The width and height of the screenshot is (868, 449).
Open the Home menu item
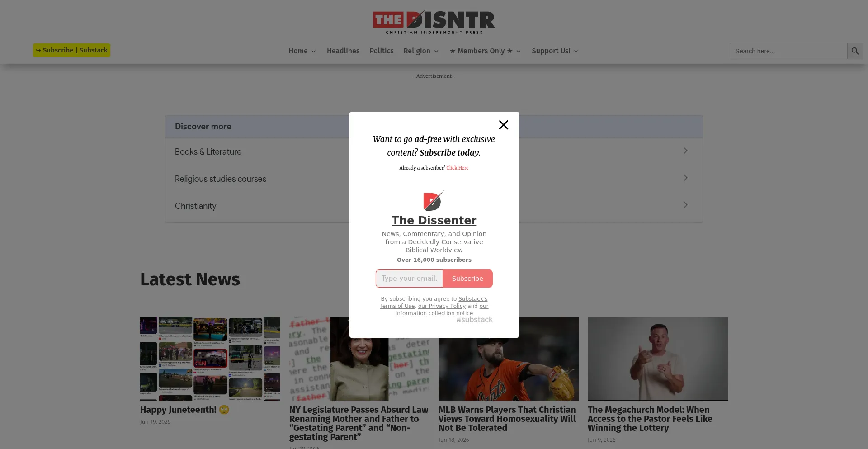pos(298,51)
